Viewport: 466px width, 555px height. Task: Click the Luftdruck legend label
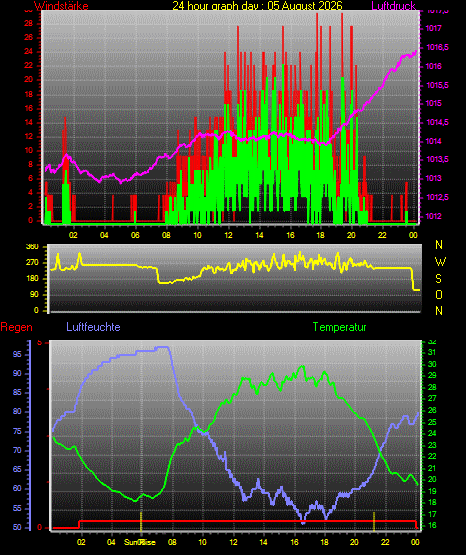point(393,6)
